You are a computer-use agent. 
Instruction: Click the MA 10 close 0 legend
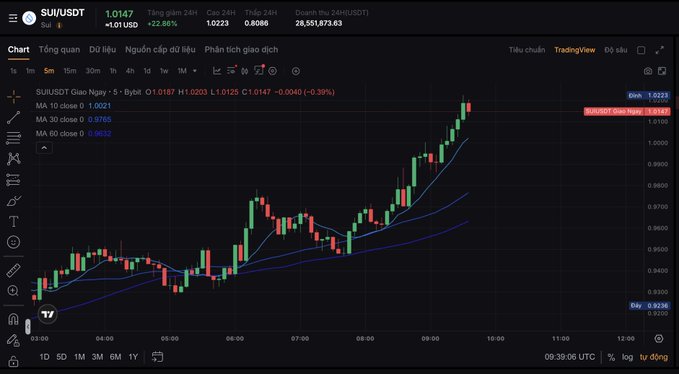pos(60,106)
